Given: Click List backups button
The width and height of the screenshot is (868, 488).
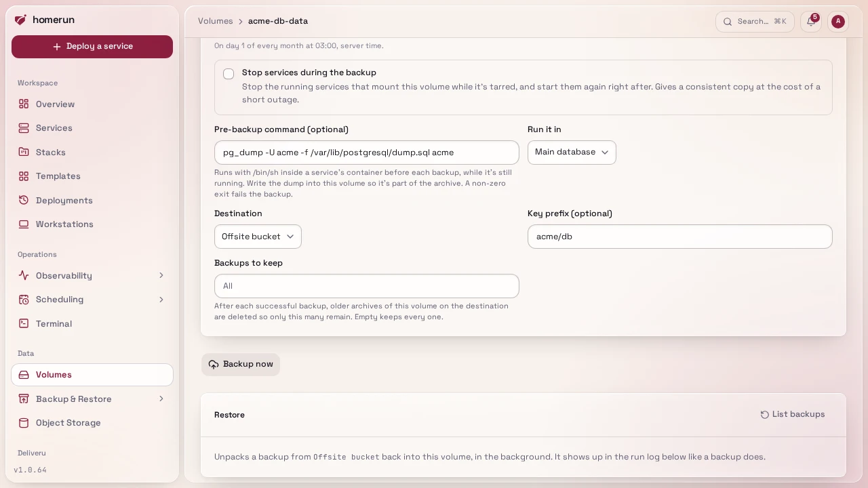Looking at the screenshot, I should 793,415.
